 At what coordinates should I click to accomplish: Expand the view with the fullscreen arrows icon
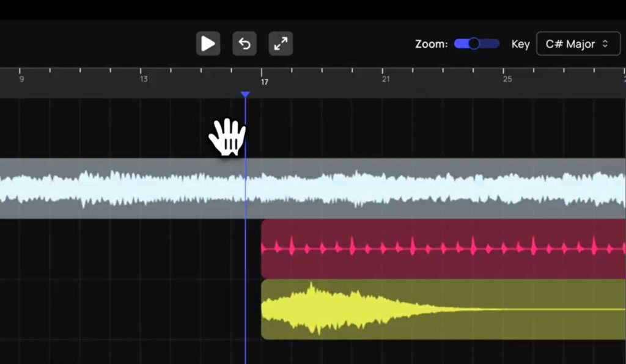pyautogui.click(x=281, y=43)
